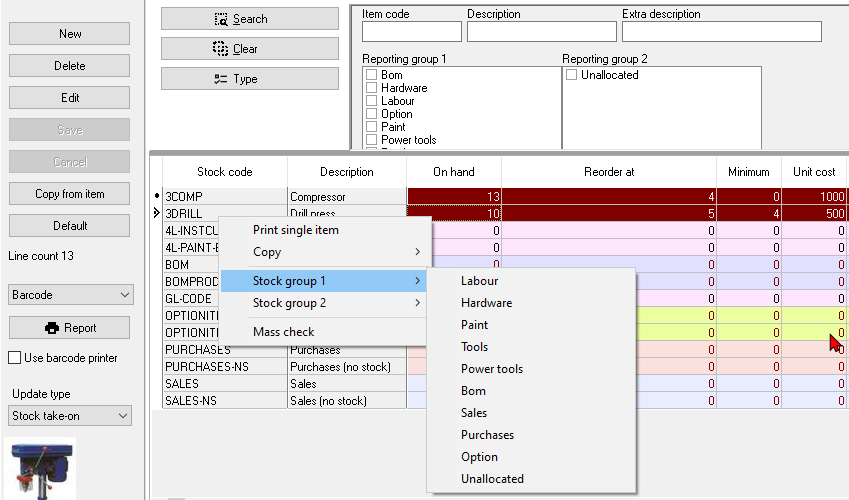Click the On hand column header

pyautogui.click(x=454, y=172)
